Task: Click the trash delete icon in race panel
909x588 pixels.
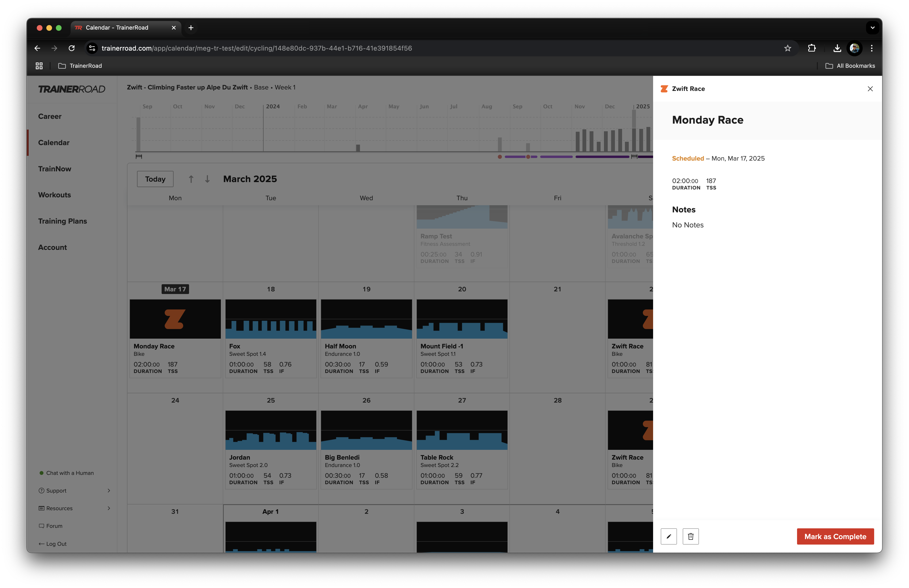Action: [691, 536]
